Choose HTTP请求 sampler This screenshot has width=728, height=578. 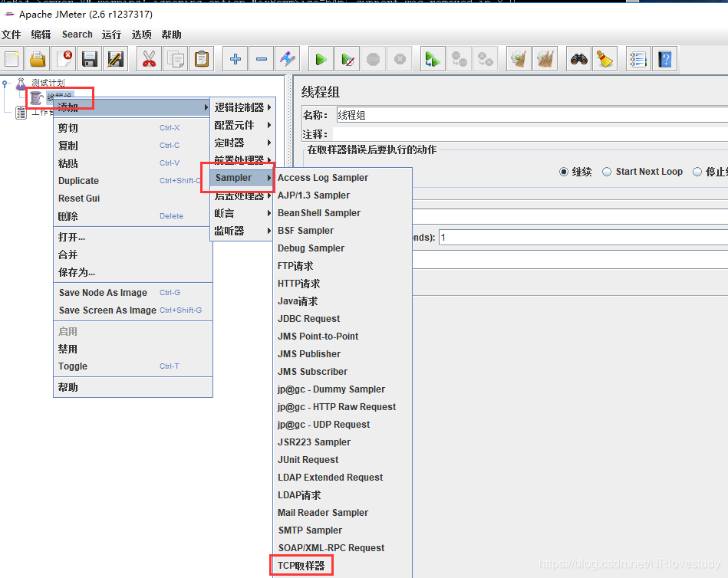[x=342, y=284]
